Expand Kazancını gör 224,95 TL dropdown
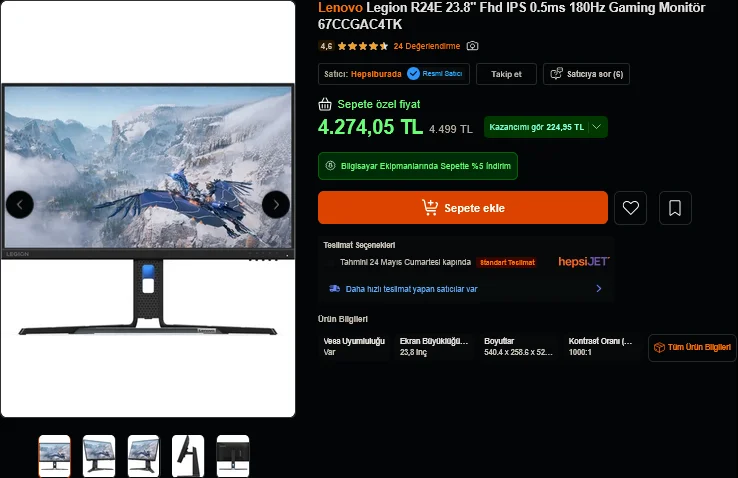The height and width of the screenshot is (478, 738). (545, 127)
